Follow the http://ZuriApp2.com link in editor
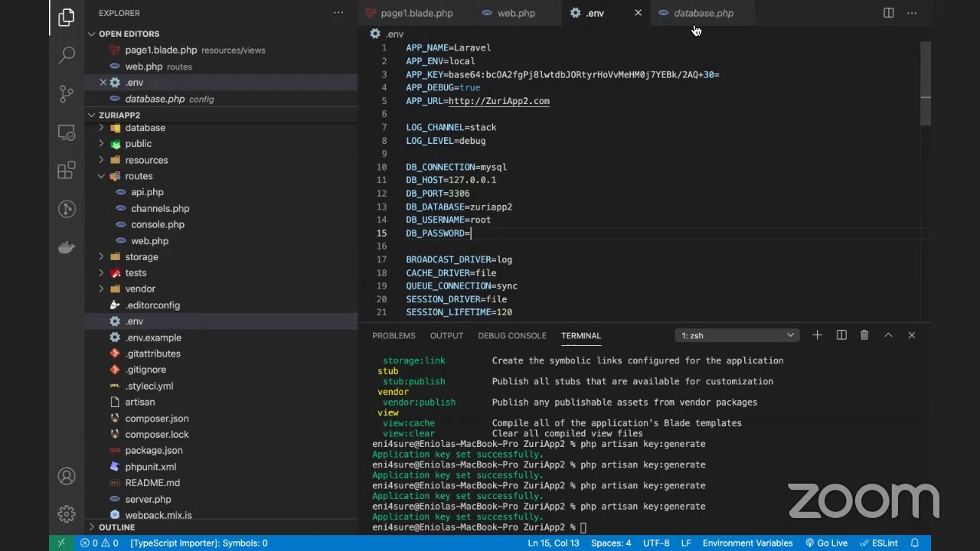The image size is (980, 551). [499, 101]
